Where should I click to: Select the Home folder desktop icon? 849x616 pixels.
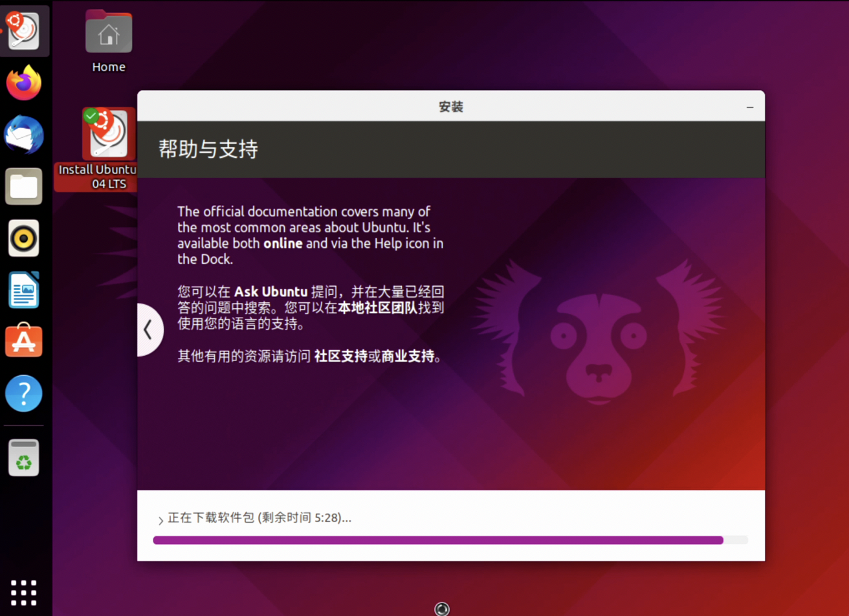tap(109, 41)
